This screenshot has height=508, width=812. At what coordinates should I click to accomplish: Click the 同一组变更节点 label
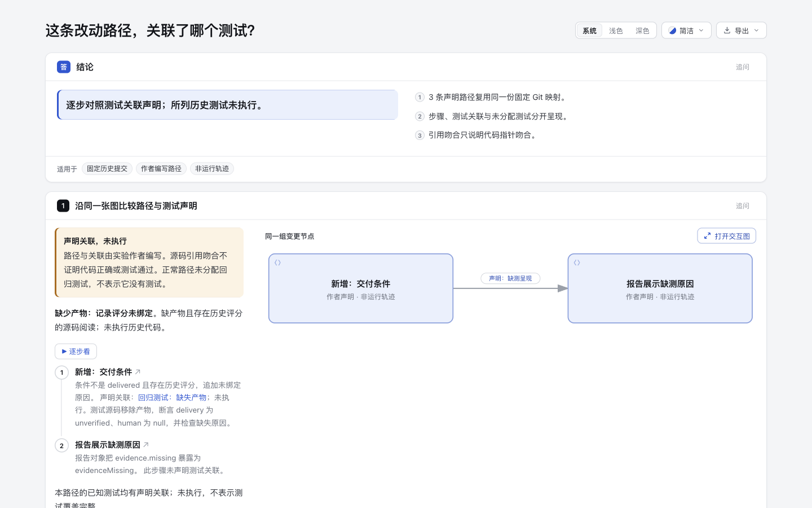pos(290,237)
